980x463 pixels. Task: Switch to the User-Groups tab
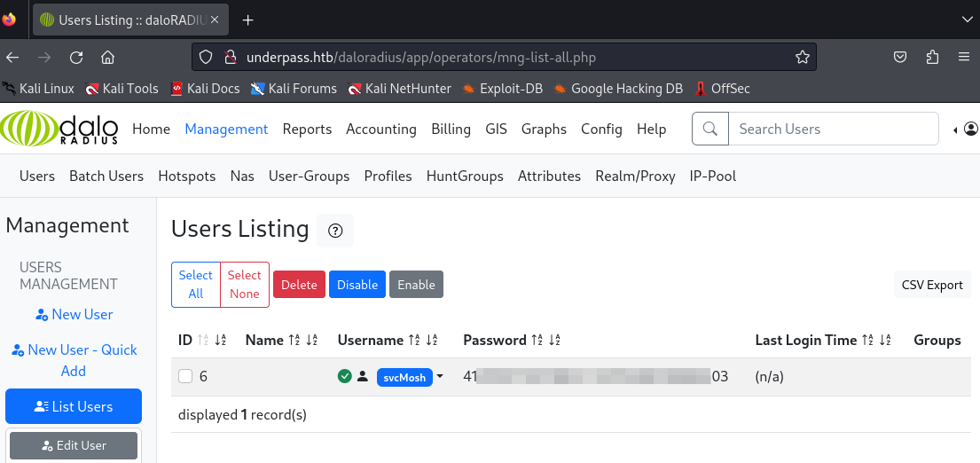pos(309,176)
